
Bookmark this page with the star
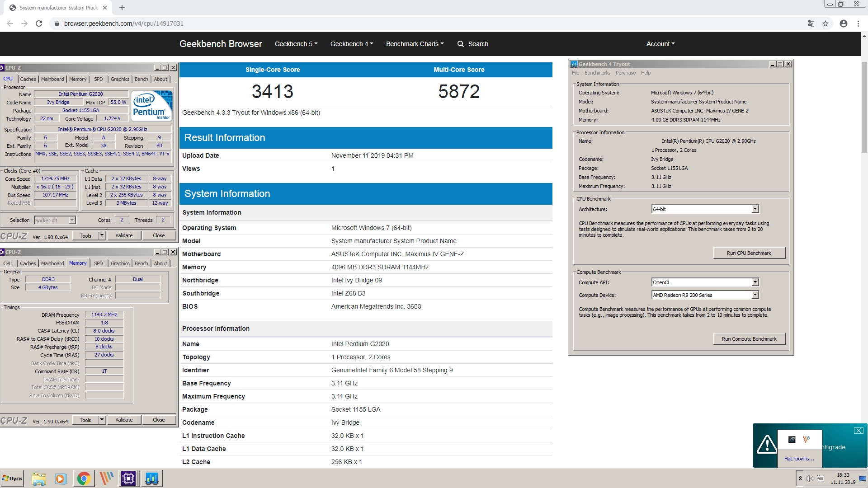pos(826,23)
